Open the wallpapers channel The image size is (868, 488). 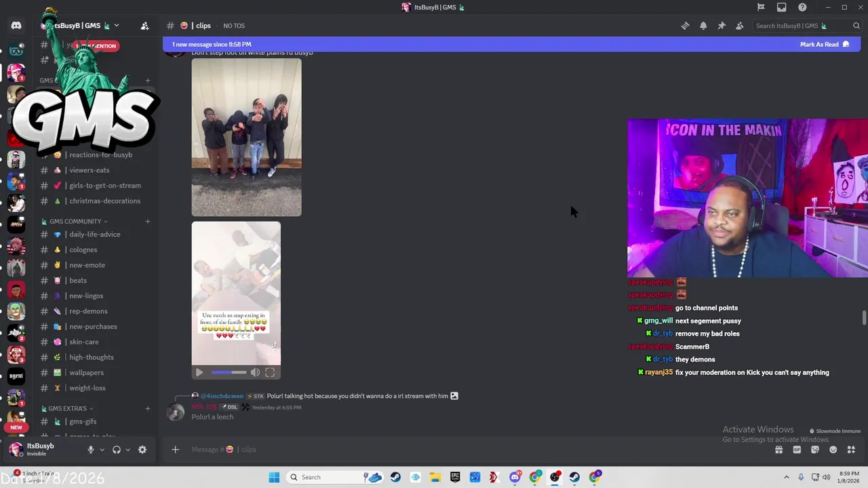pyautogui.click(x=95, y=373)
